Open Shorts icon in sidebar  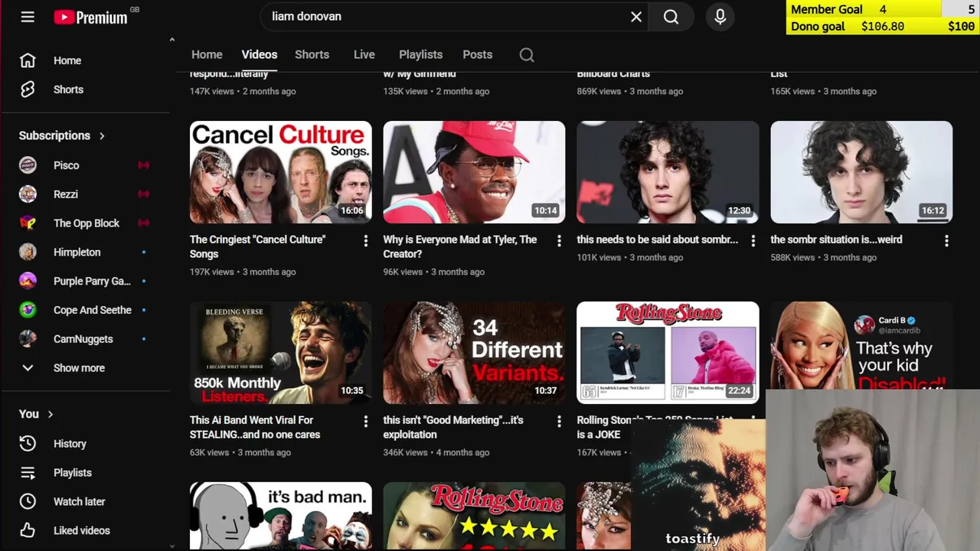[28, 90]
